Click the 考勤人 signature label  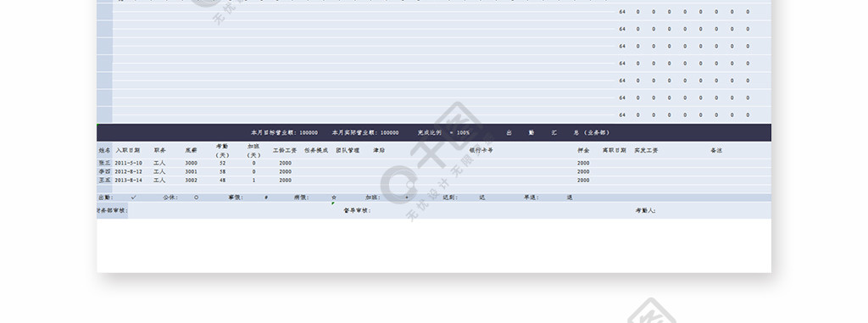click(646, 210)
